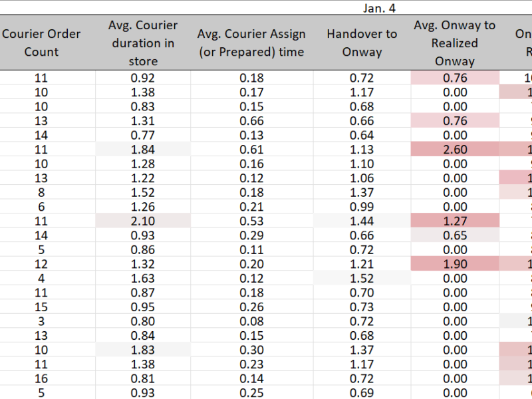Click the red-shaded 1.90 cell
This screenshot has width=532, height=399.
tap(455, 264)
